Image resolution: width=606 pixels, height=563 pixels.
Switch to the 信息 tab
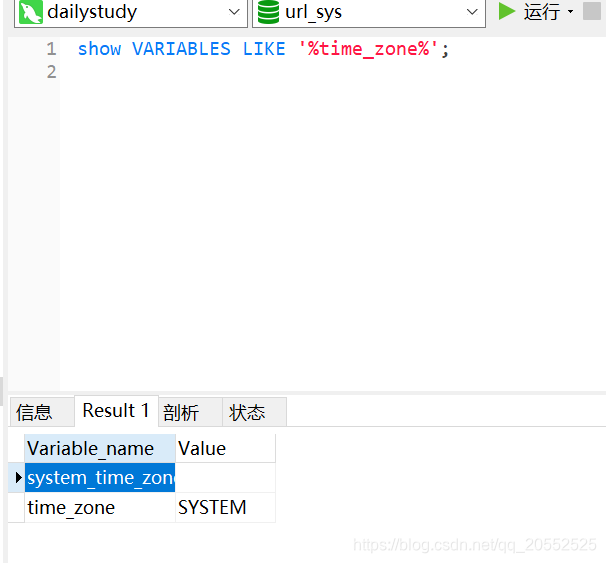[42, 412]
